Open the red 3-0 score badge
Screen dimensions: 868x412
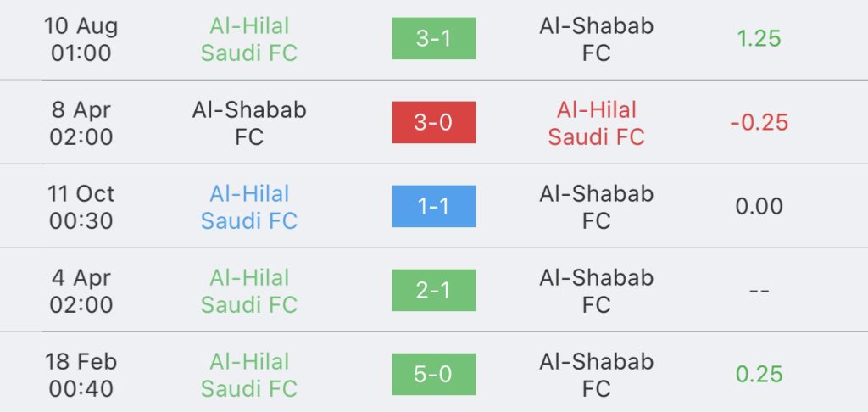coord(433,122)
